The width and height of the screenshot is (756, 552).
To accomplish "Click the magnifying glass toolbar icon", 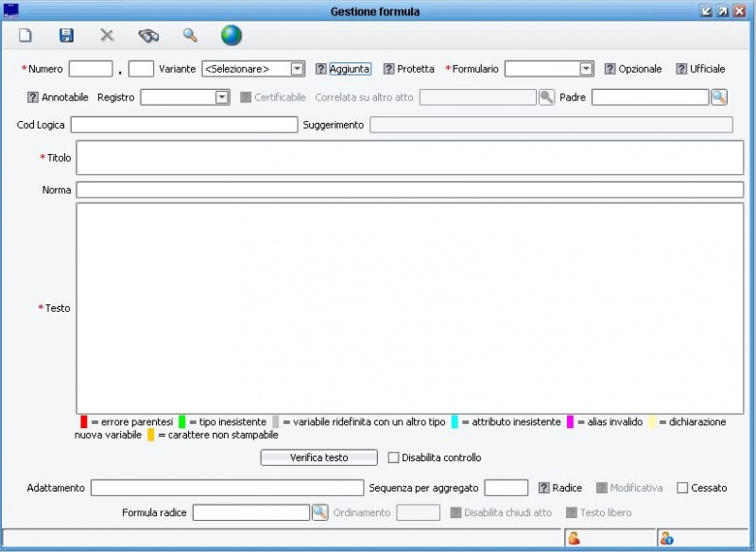I will (190, 35).
